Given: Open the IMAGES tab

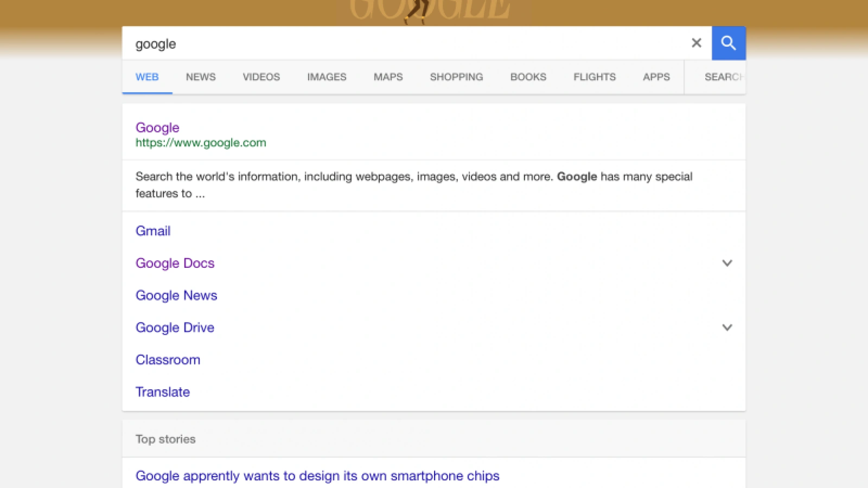Looking at the screenshot, I should pos(327,77).
